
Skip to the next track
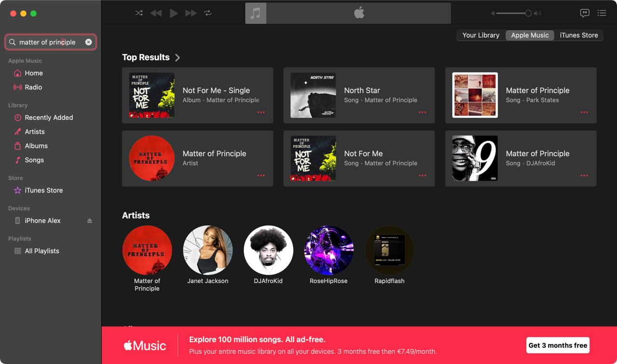click(191, 13)
